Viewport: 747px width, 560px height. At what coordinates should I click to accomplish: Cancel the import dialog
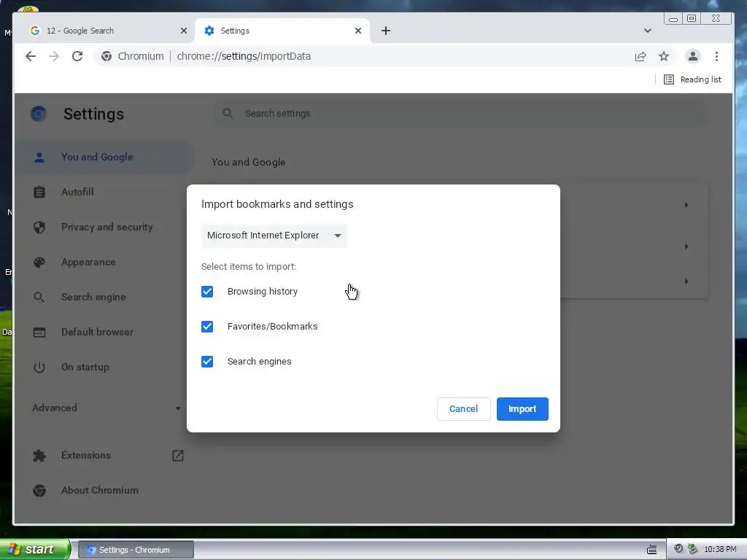pos(463,409)
